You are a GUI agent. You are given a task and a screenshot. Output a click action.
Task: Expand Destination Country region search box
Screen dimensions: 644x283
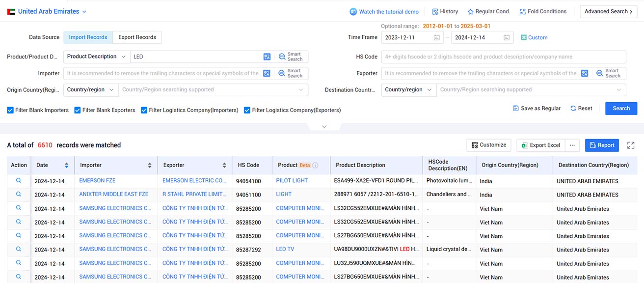(x=531, y=90)
